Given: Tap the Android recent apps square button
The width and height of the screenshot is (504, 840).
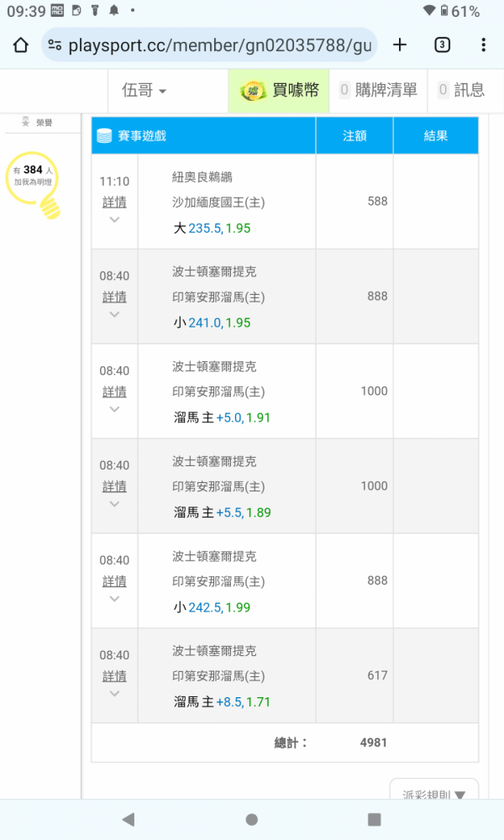Looking at the screenshot, I should pyautogui.click(x=375, y=819).
